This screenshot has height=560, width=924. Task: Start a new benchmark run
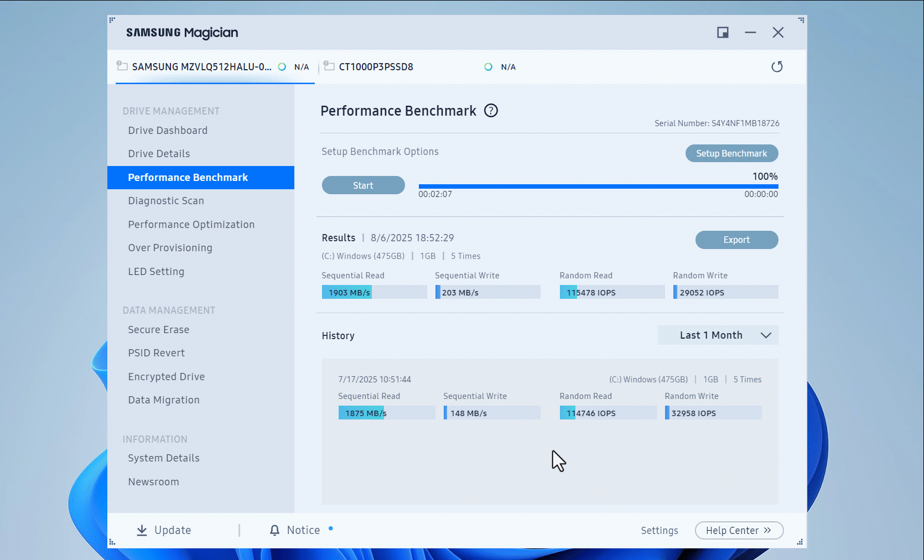click(362, 185)
